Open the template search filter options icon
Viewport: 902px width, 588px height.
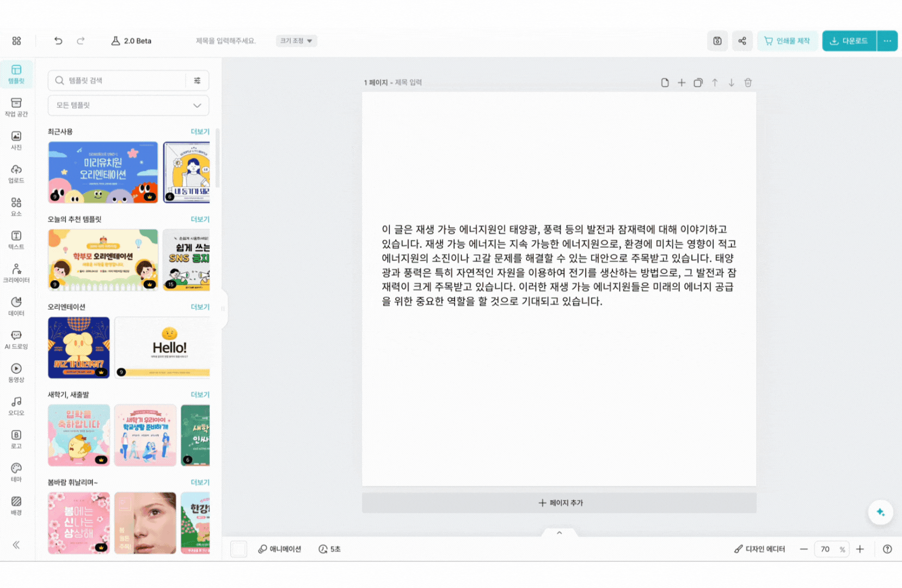197,81
